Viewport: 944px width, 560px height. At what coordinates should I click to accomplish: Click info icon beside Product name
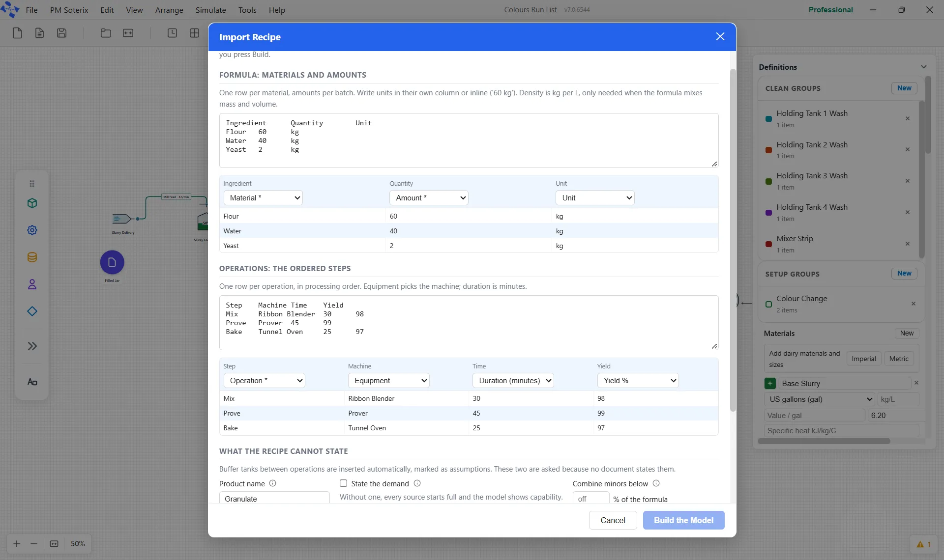tap(272, 483)
